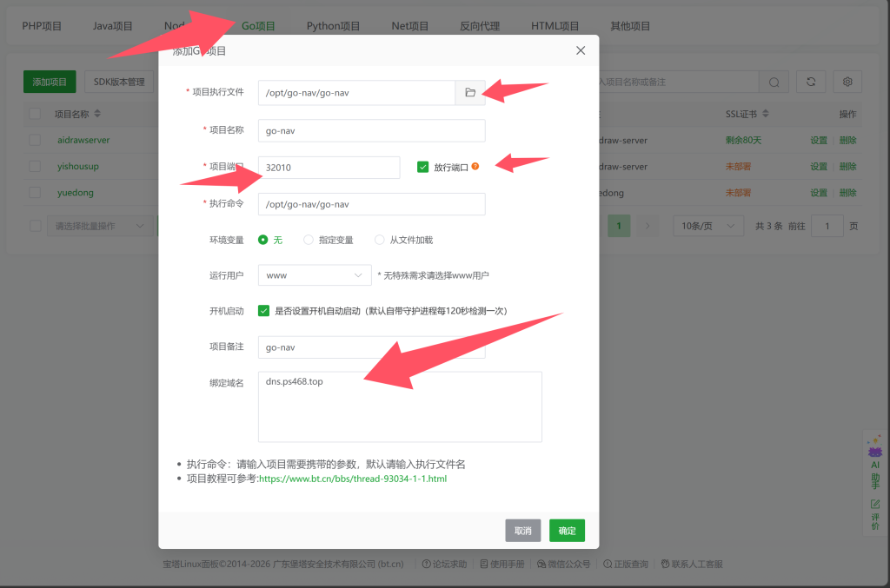Open the 请选择批量操作 dropdown
The width and height of the screenshot is (890, 588).
click(x=100, y=226)
